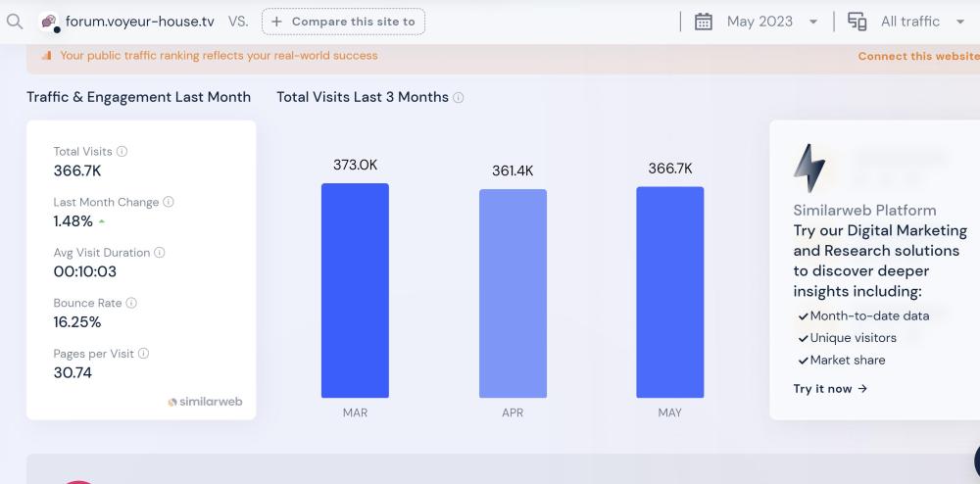Image resolution: width=980 pixels, height=484 pixels.
Task: Click the Try it now link
Action: click(x=830, y=389)
